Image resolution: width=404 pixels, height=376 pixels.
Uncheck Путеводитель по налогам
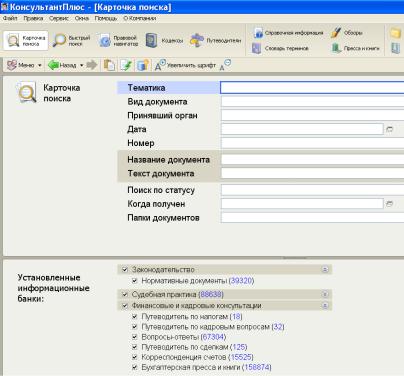click(x=135, y=316)
